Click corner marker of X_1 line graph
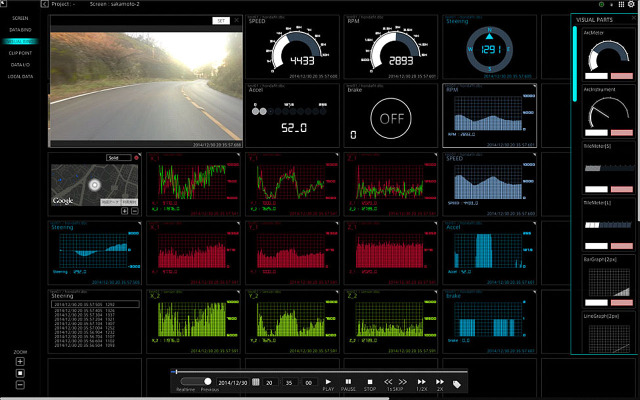This screenshot has height=400, width=640. tap(238, 155)
